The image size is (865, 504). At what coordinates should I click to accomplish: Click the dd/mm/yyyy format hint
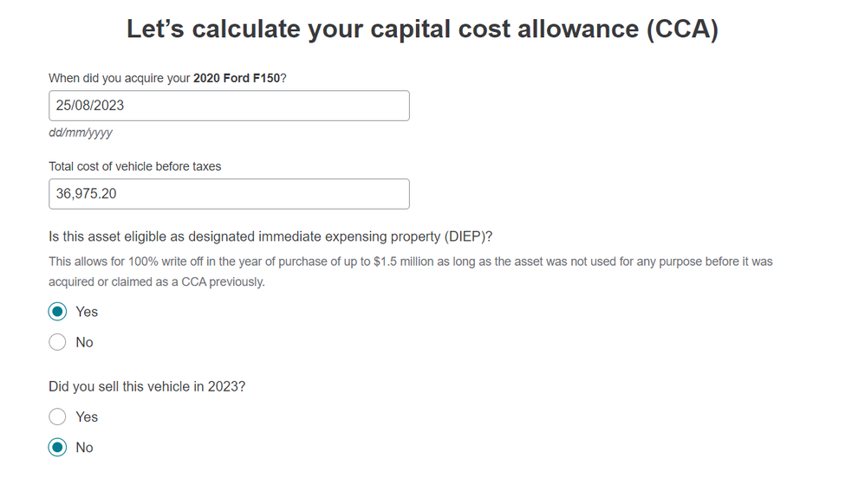point(81,132)
